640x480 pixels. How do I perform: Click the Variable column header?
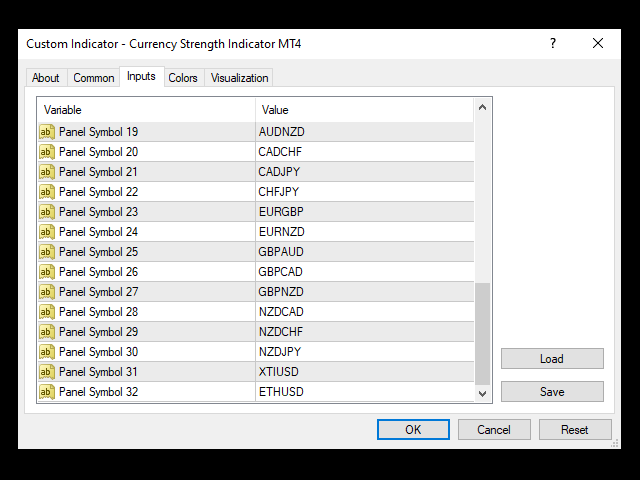coord(147,110)
